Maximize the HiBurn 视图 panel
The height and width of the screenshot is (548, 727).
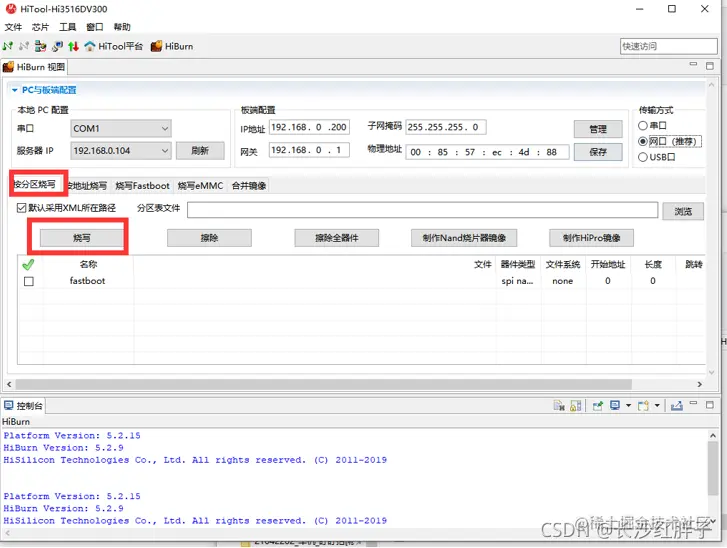(x=710, y=66)
